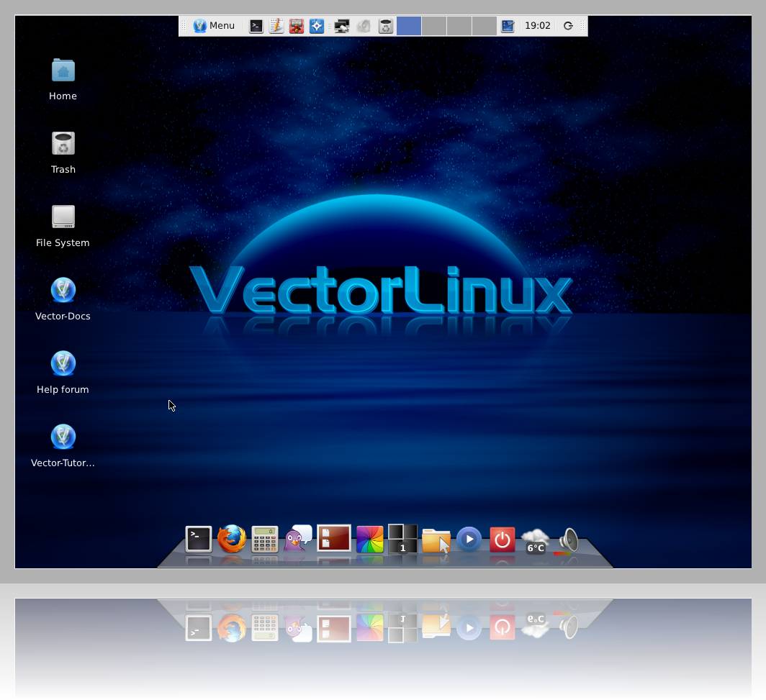The image size is (766, 700).
Task: Switch to the second workspace in pager
Action: (x=434, y=26)
